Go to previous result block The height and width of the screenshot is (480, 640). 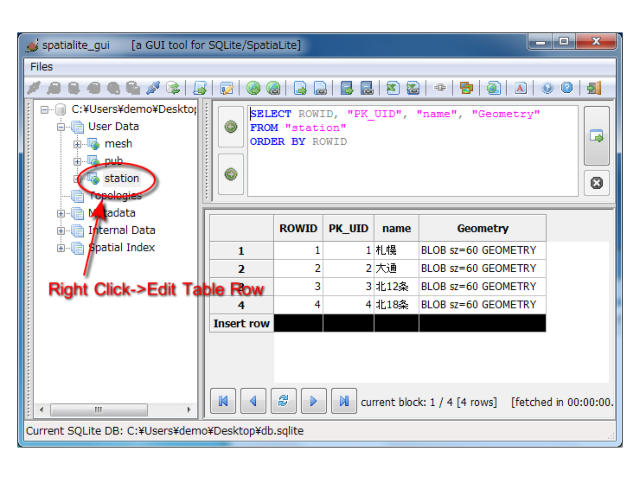click(253, 401)
